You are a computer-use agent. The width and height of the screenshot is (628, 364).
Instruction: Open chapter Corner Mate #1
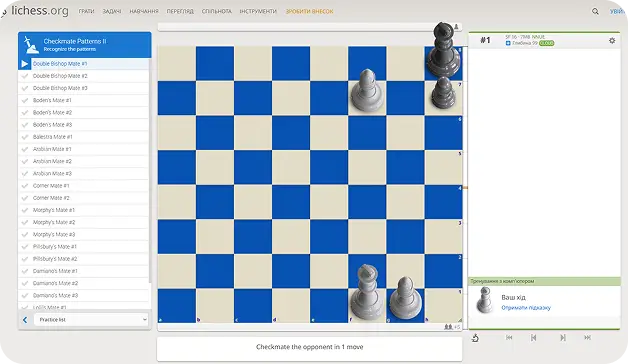coord(84,186)
